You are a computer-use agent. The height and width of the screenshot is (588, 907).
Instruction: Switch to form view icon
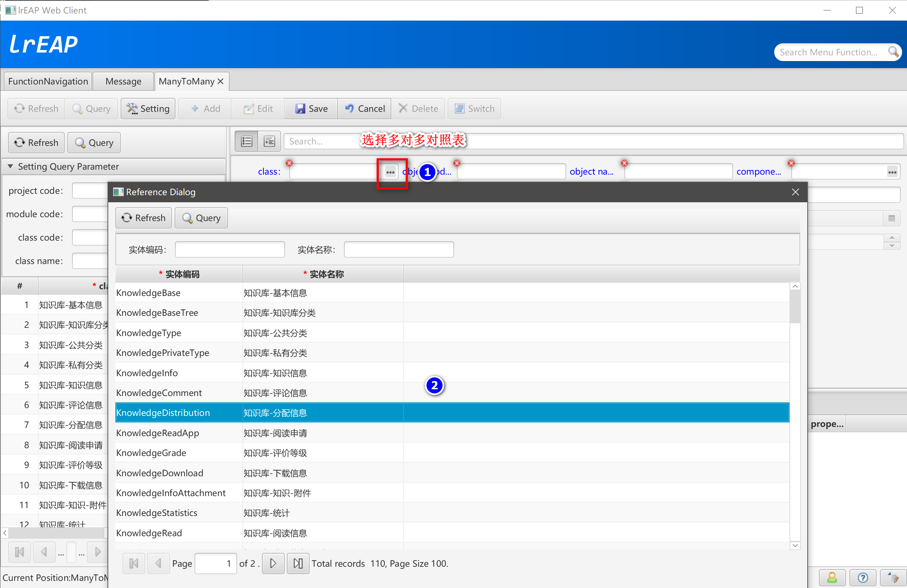click(x=269, y=141)
